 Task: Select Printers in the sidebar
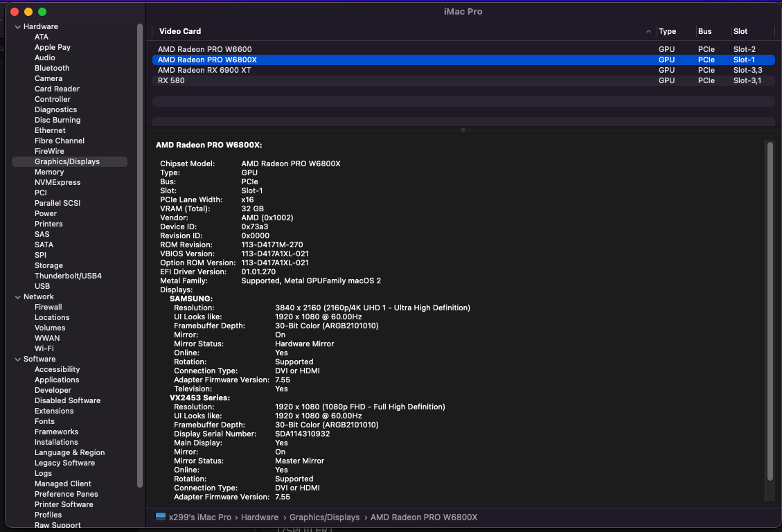pos(48,224)
